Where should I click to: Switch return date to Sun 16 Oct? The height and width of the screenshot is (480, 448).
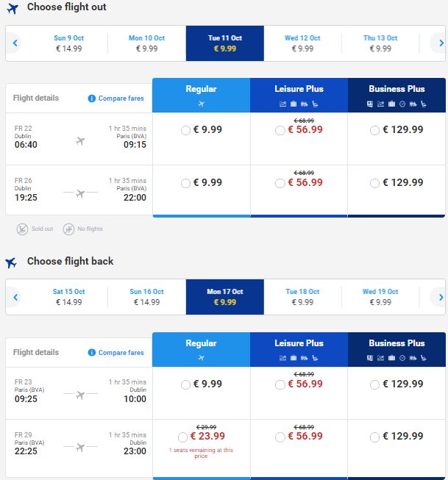pos(147,297)
